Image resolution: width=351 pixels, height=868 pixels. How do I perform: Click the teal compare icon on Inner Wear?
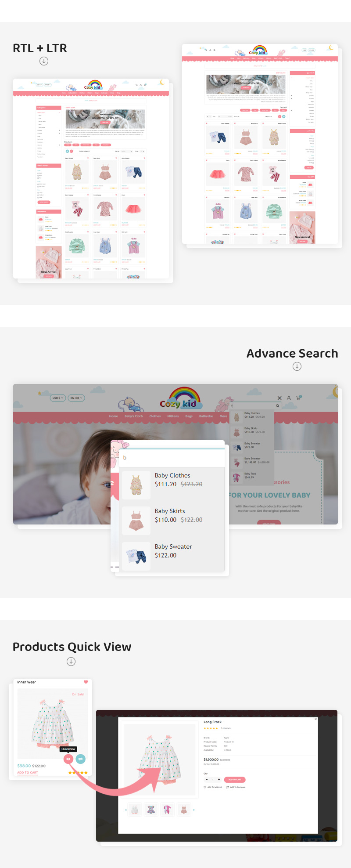[x=81, y=759]
